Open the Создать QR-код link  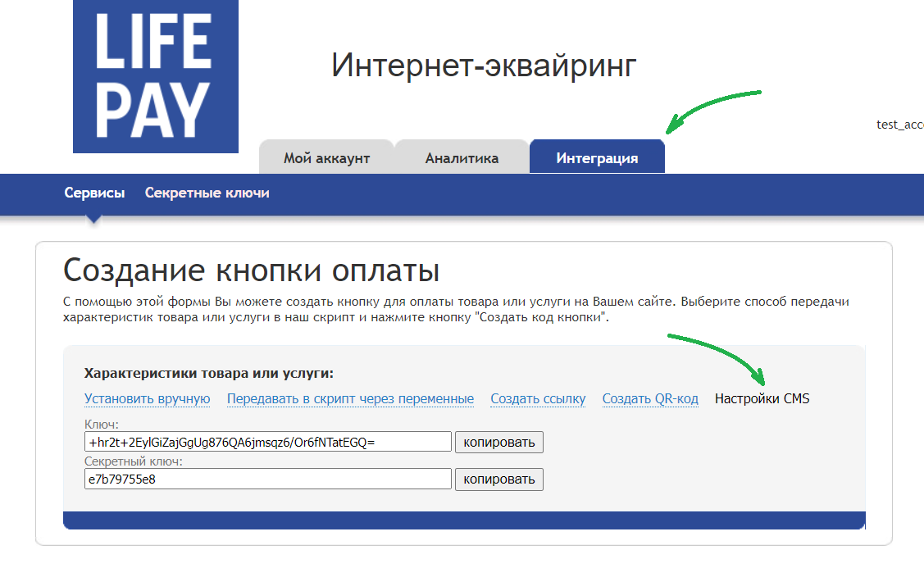(x=650, y=399)
